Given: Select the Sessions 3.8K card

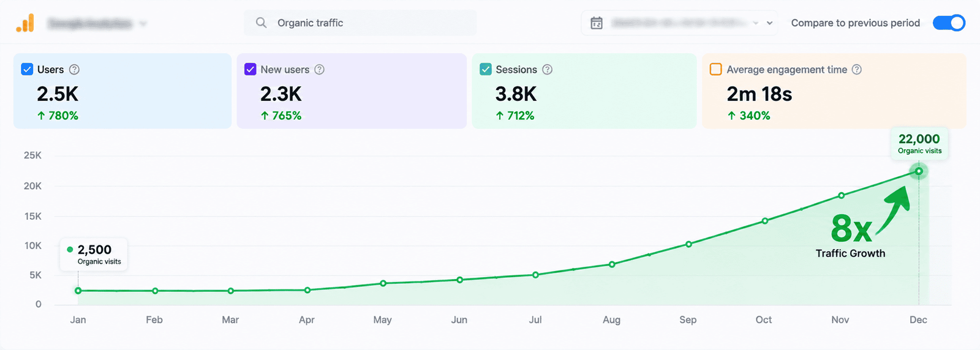Looking at the screenshot, I should (584, 91).
